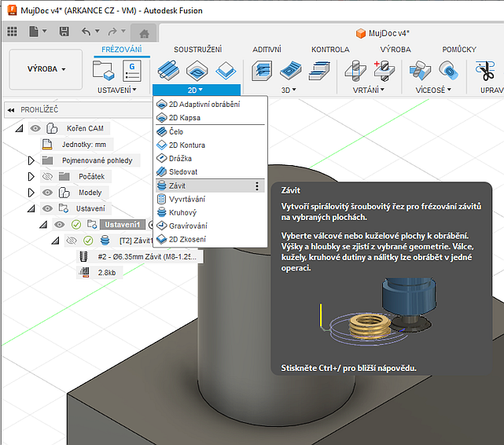Show the hidden Počátek folder

click(x=49, y=177)
